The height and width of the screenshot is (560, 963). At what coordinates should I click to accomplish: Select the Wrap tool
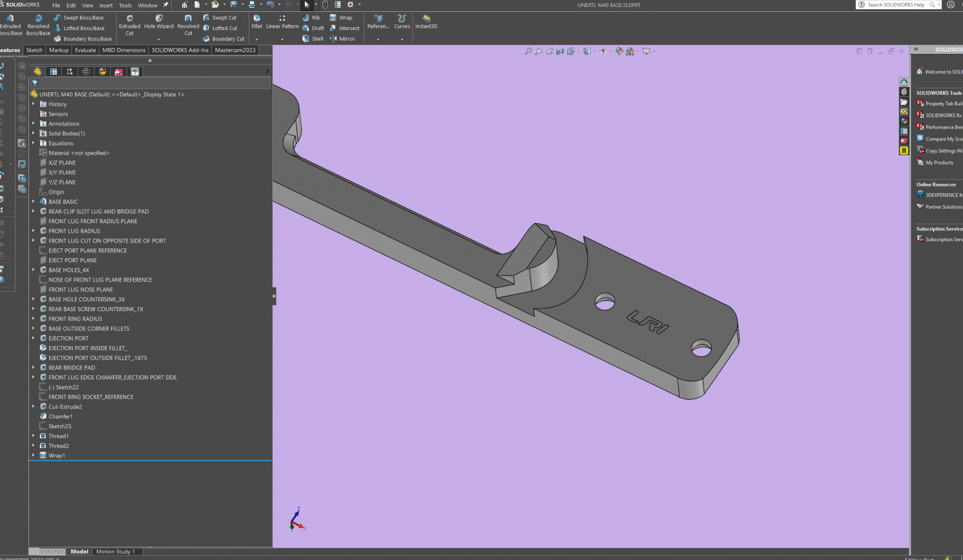click(x=341, y=17)
